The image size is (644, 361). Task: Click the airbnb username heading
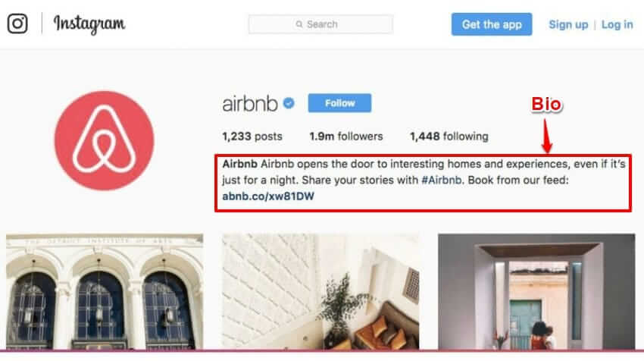click(x=250, y=103)
